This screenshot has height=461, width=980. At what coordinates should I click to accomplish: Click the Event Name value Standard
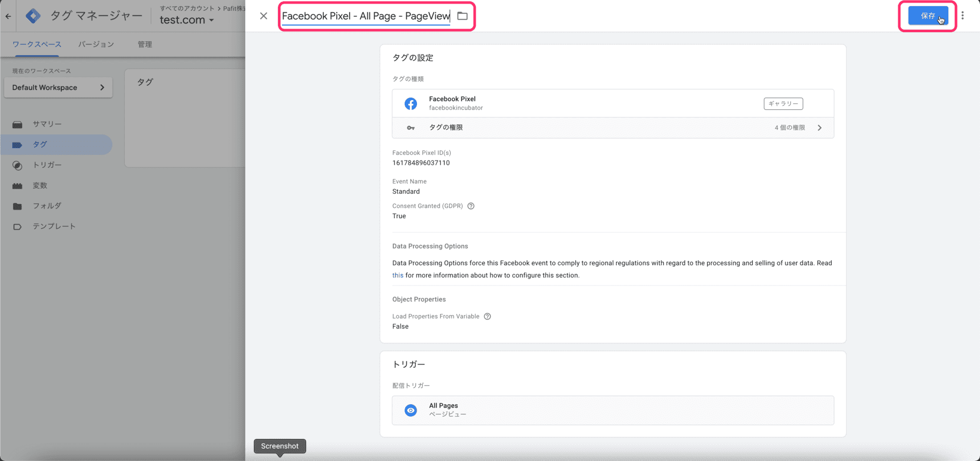coord(406,192)
